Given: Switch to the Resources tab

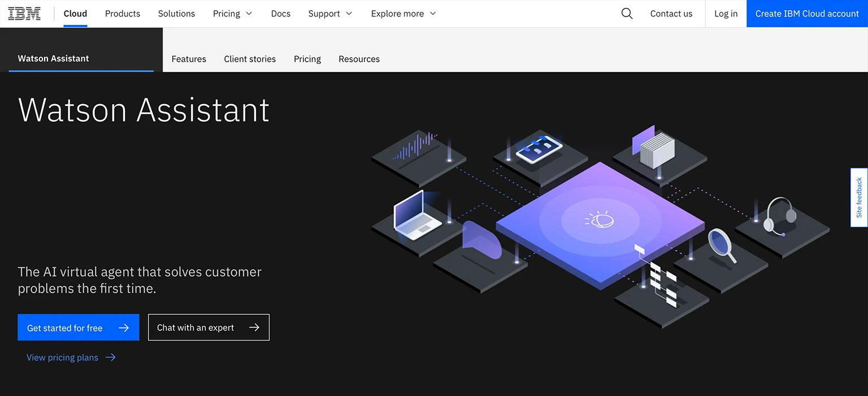Looking at the screenshot, I should click(x=359, y=59).
